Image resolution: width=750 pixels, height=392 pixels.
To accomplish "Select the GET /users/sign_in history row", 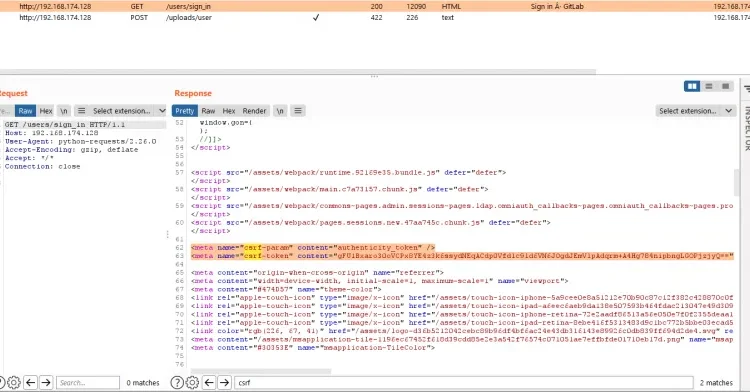I will pos(375,6).
